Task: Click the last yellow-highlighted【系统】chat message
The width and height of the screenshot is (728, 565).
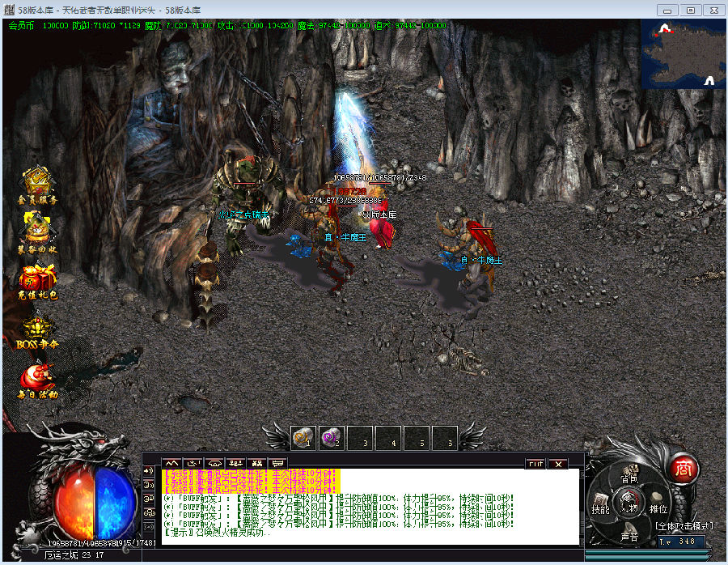Action: [251, 490]
